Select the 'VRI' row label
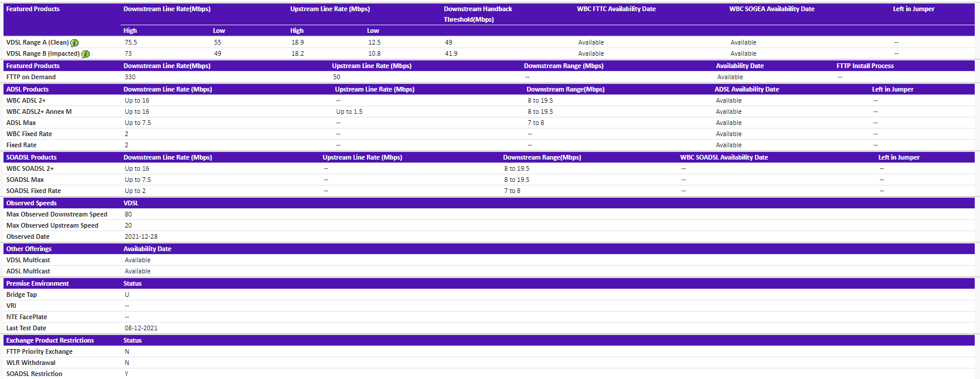 click(11, 306)
